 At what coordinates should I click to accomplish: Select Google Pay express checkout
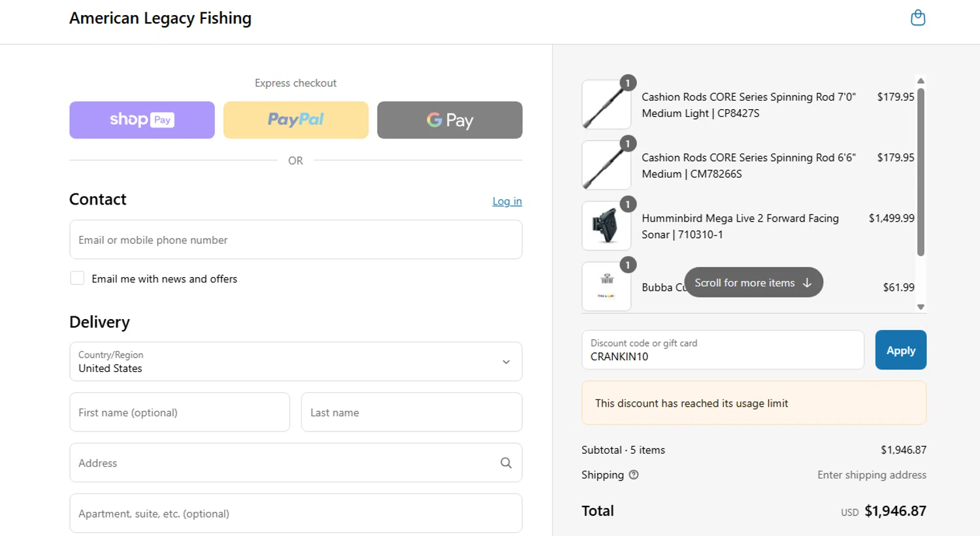[449, 120]
